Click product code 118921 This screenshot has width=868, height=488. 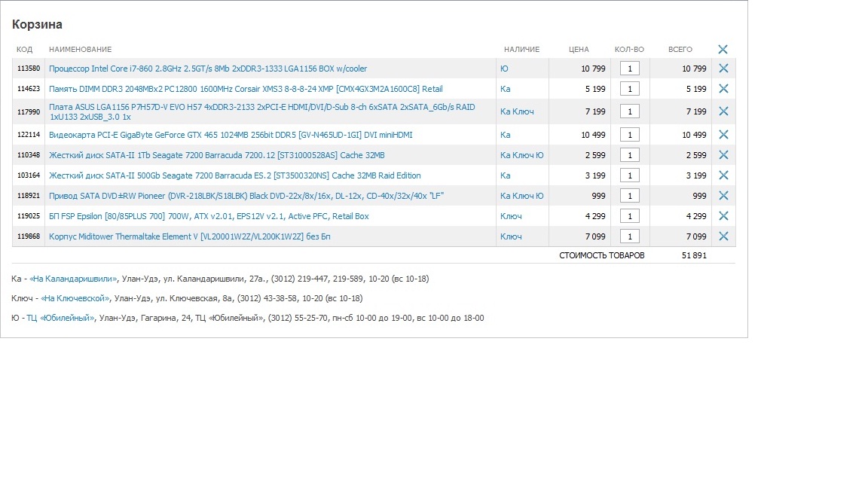29,196
